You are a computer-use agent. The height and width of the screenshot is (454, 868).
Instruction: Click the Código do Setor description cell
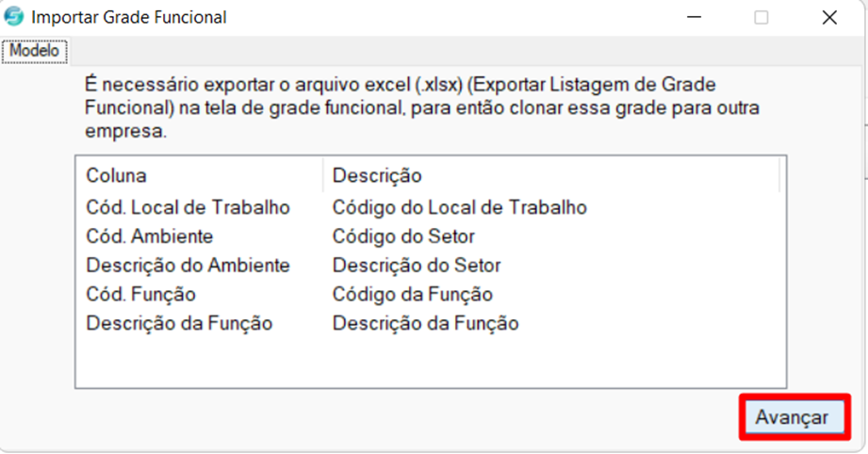[x=403, y=236]
